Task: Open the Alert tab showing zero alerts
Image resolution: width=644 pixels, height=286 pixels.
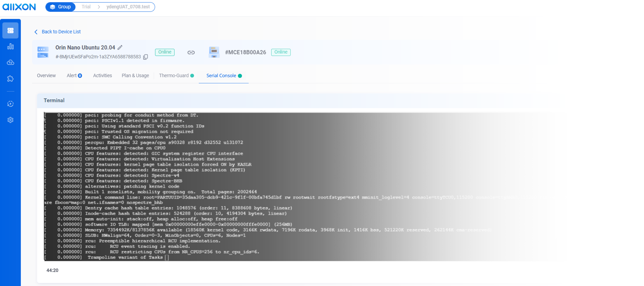Action: (74, 75)
